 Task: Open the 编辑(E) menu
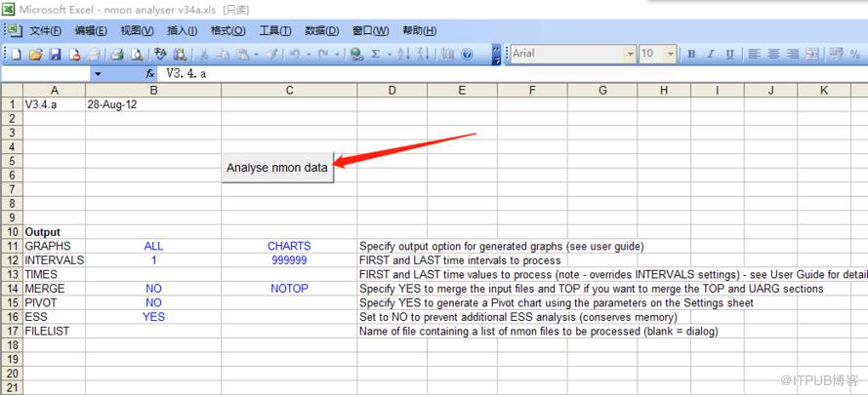tap(91, 31)
